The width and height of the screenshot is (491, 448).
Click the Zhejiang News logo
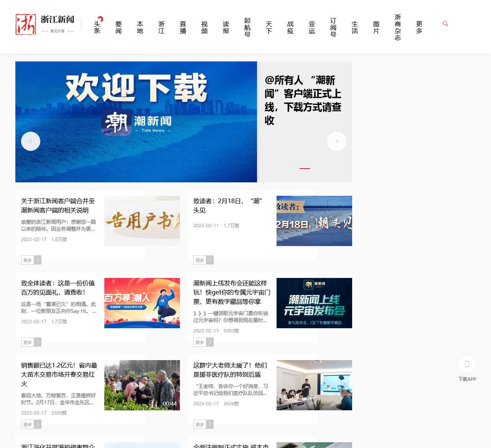45,24
